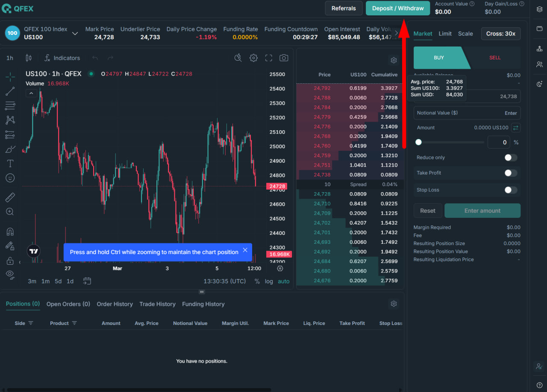Viewport: 547px width, 392px height.
Task: Toggle auto scale on chart
Action: pyautogui.click(x=284, y=281)
